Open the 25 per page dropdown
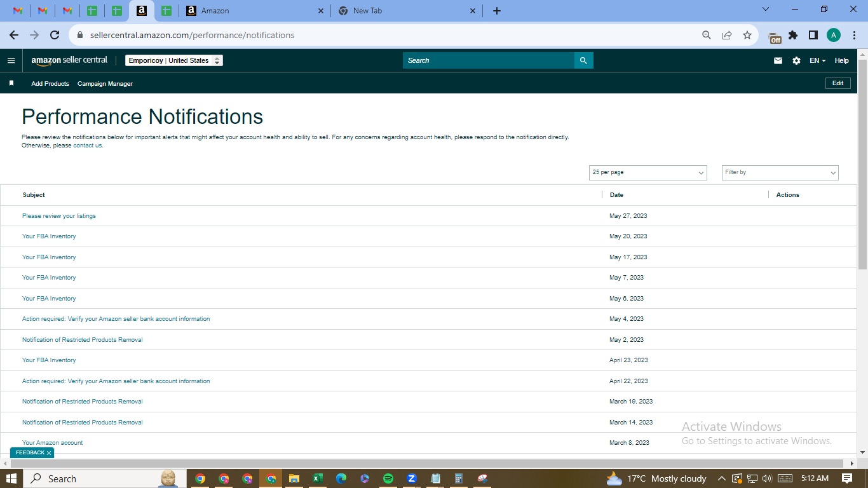The image size is (868, 488). [648, 172]
